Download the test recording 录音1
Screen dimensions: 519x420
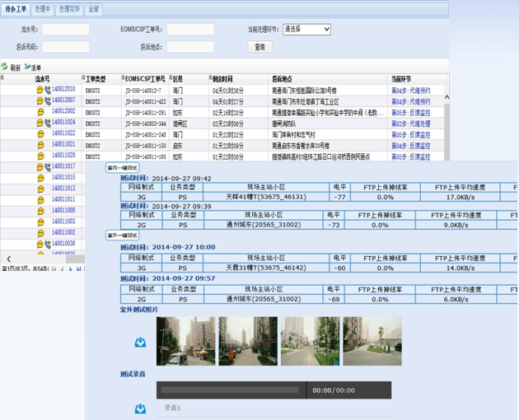click(140, 408)
